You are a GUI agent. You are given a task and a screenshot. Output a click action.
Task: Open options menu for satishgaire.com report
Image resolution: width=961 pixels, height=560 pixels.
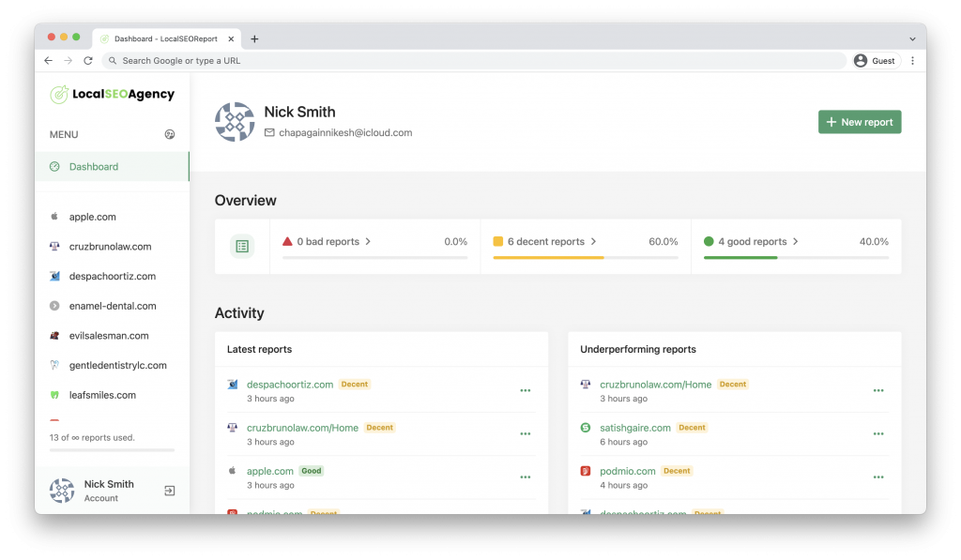pos(878,433)
